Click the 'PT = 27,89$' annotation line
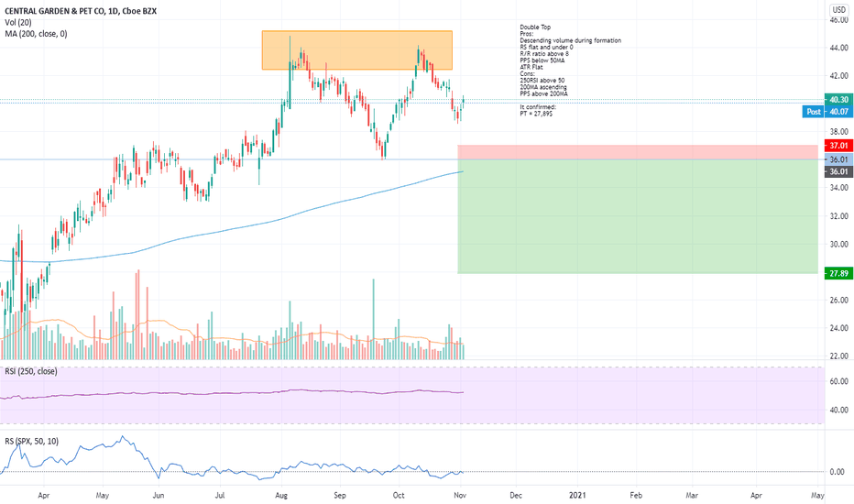 click(x=536, y=114)
